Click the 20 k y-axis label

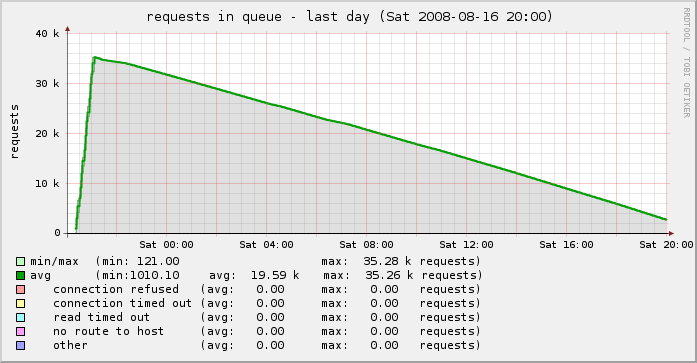[47, 134]
